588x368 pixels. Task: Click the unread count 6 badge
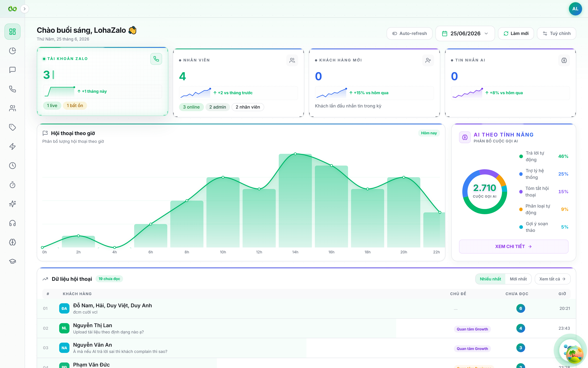pos(520,309)
